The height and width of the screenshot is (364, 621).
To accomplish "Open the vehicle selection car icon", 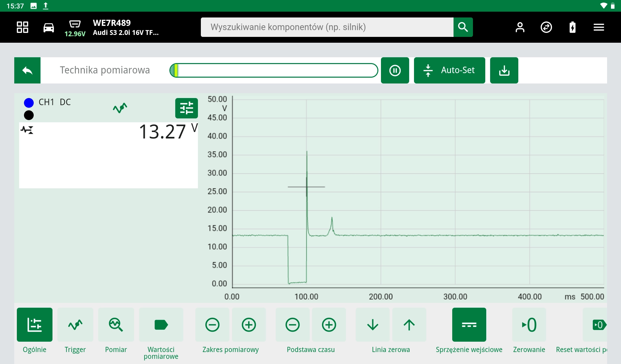I will click(49, 28).
